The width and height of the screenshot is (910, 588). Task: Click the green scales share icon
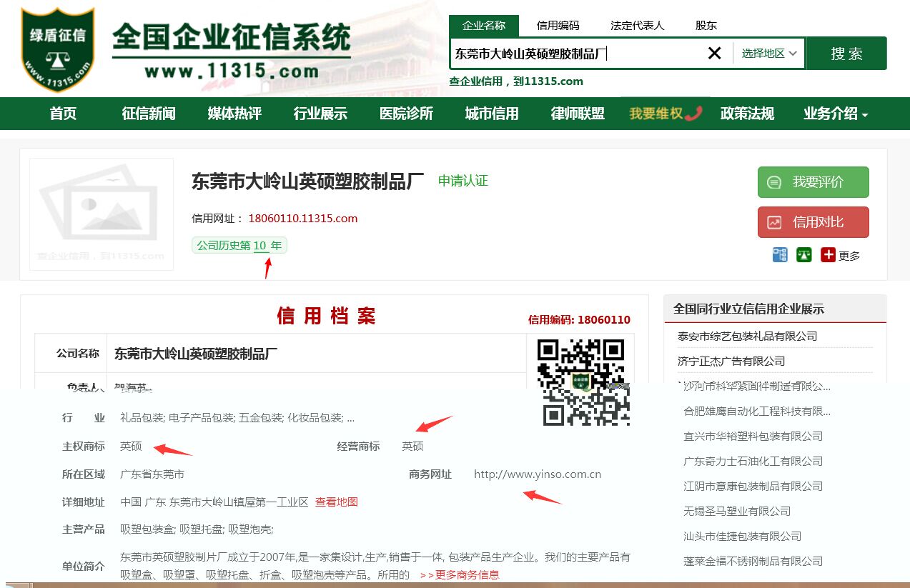[803, 255]
